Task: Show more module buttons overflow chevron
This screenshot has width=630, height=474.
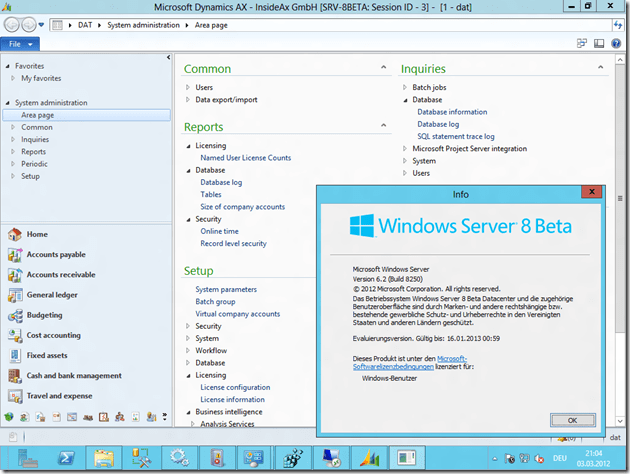Action: [x=165, y=417]
